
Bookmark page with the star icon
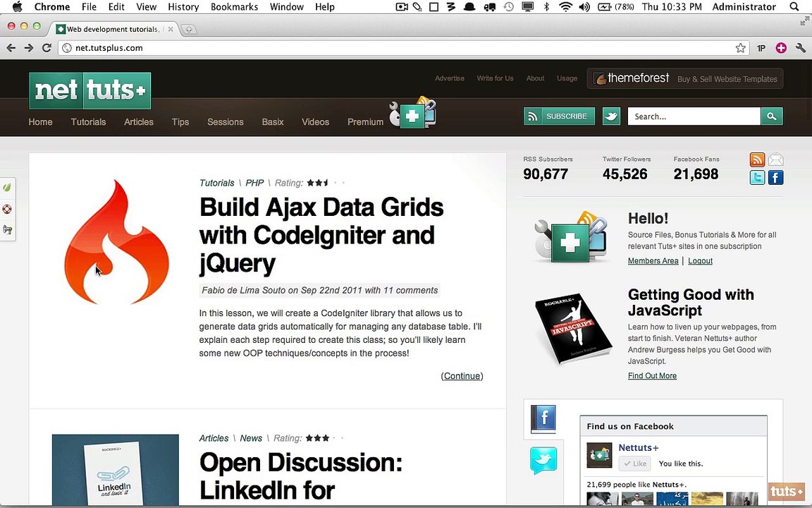[x=741, y=48]
